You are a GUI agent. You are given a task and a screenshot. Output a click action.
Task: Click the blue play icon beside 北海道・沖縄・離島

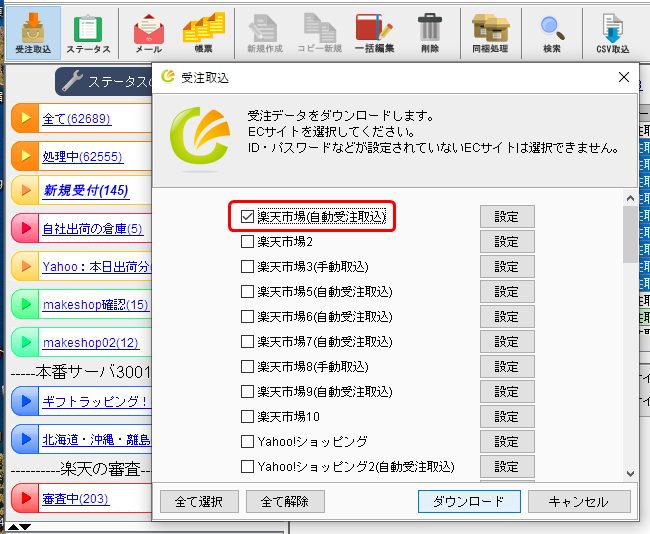(x=26, y=439)
